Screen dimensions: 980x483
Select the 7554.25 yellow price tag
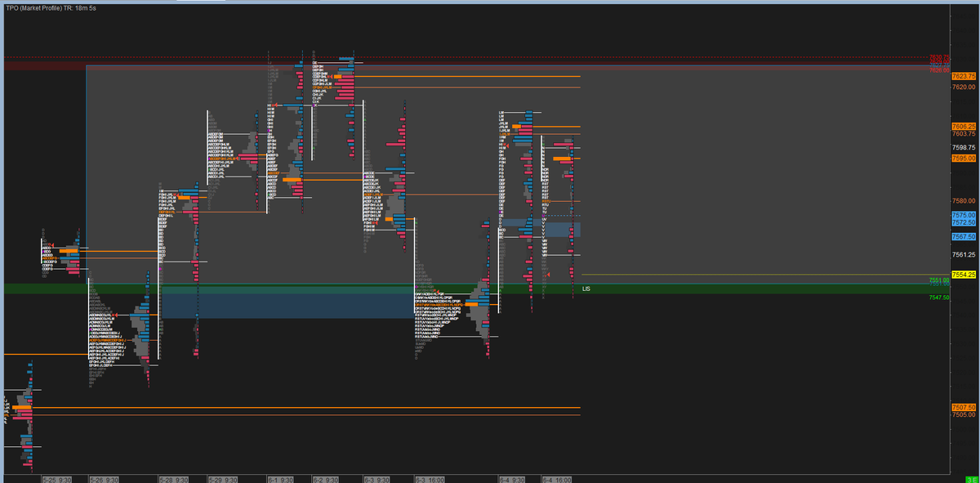click(x=964, y=275)
